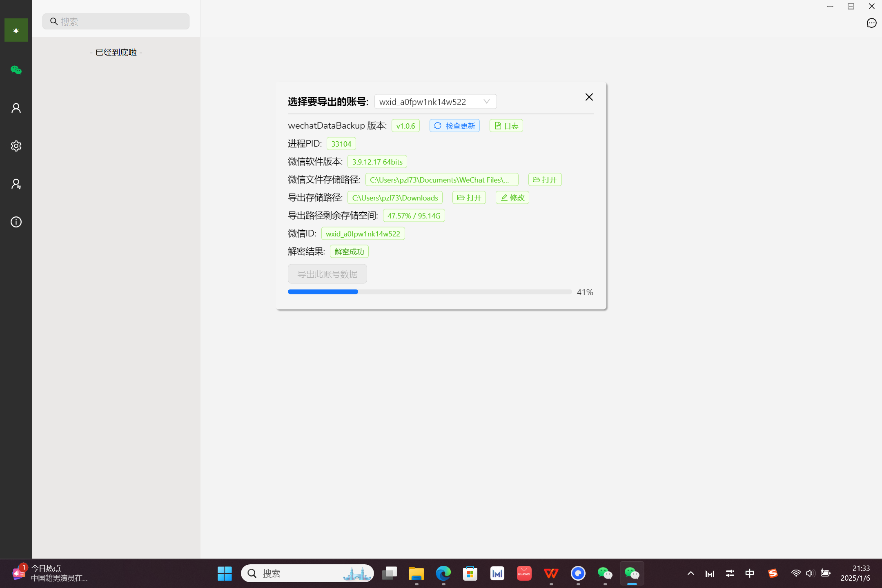Expand the account selection dropdown
This screenshot has height=588, width=882.
435,102
